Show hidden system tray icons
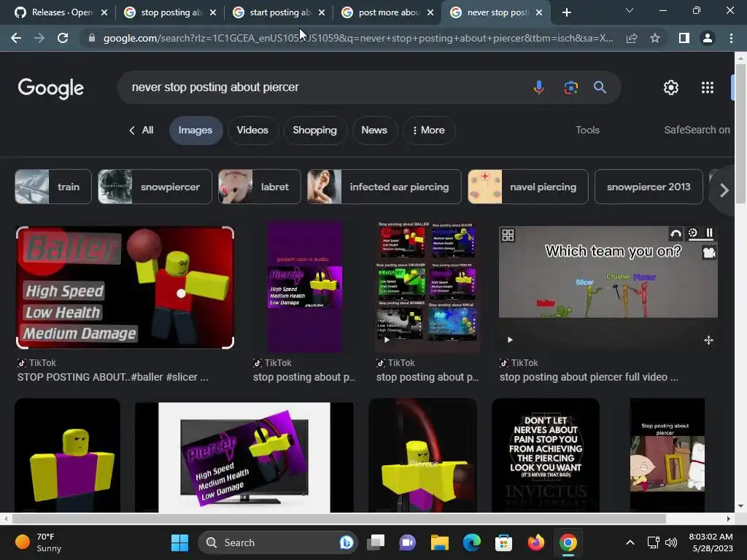The width and height of the screenshot is (747, 560). [630, 542]
